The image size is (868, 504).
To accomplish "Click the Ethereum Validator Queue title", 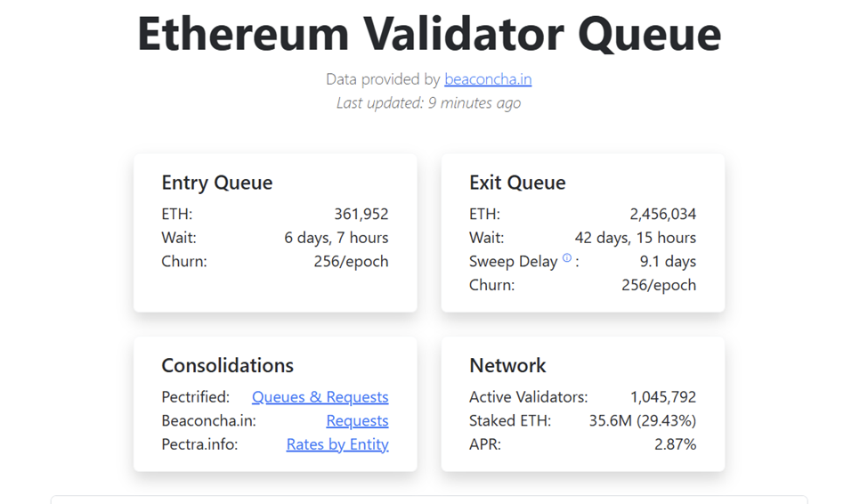I will [428, 35].
